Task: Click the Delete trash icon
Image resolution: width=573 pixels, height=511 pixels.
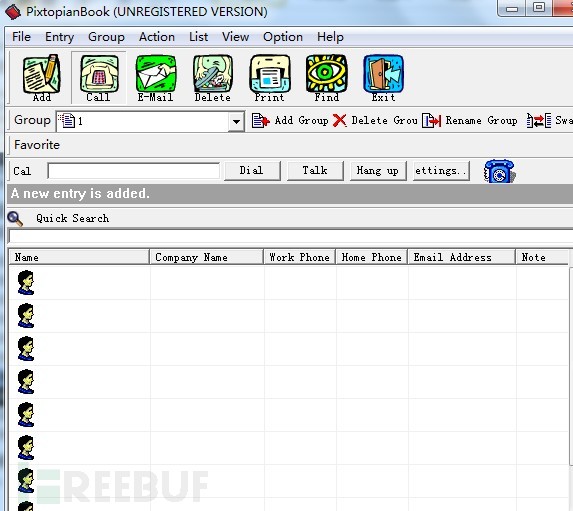Action: [213, 77]
